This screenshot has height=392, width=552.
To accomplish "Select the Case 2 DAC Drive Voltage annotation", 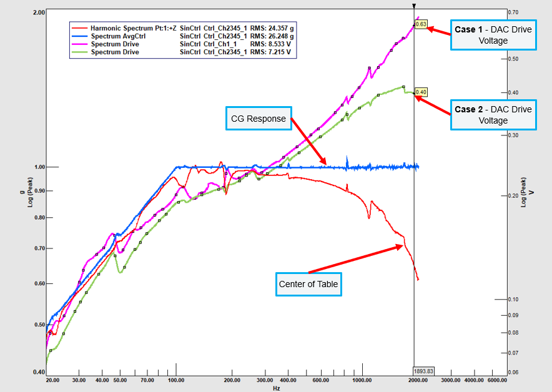I will tap(493, 114).
